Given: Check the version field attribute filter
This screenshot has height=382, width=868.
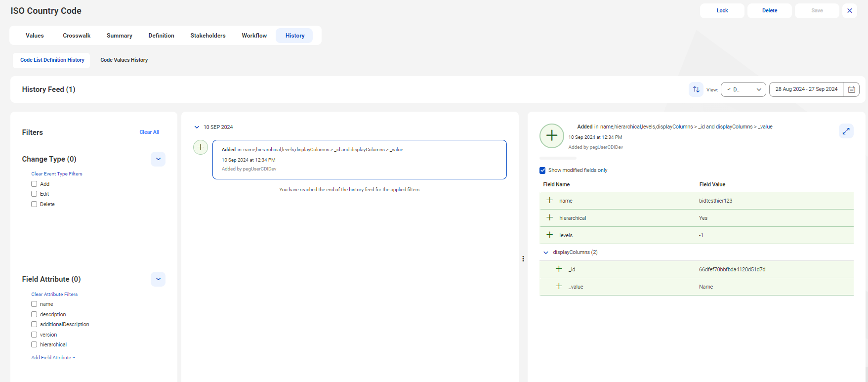Looking at the screenshot, I should (34, 335).
